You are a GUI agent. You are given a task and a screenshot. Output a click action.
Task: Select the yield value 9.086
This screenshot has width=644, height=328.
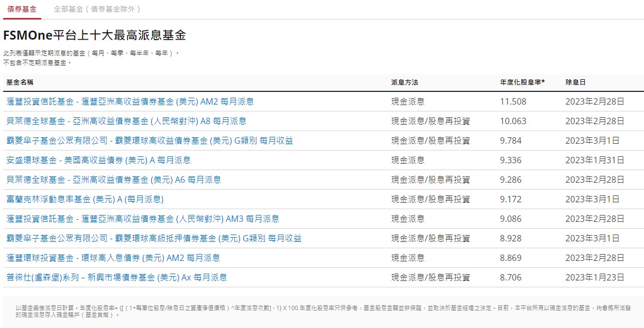[511, 219]
